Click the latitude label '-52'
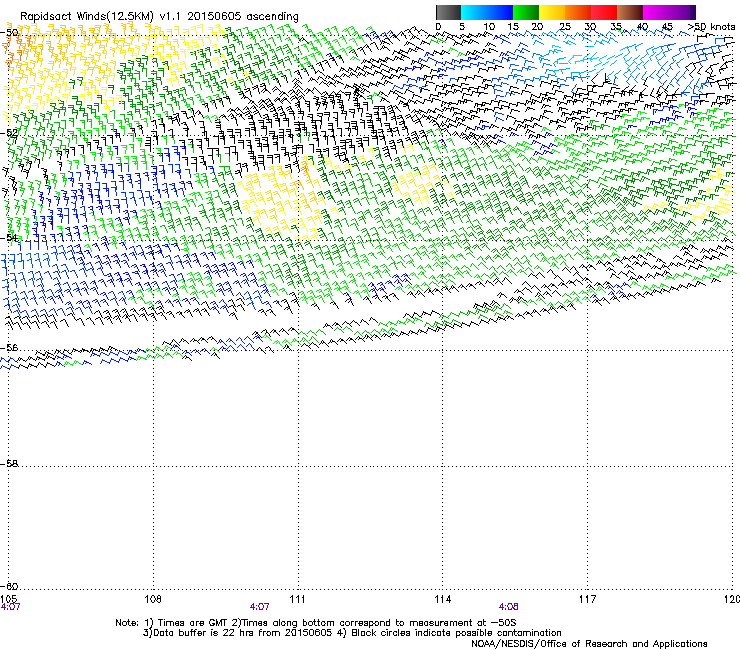The width and height of the screenshot is (740, 650). pyautogui.click(x=9, y=133)
